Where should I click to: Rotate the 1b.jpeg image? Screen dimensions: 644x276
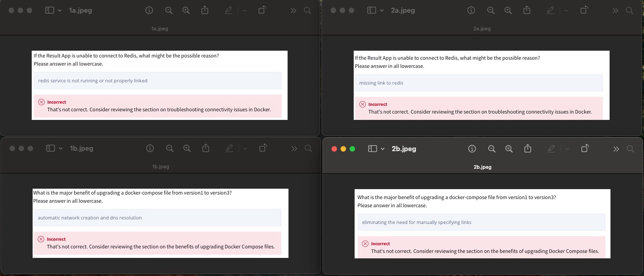(x=263, y=148)
